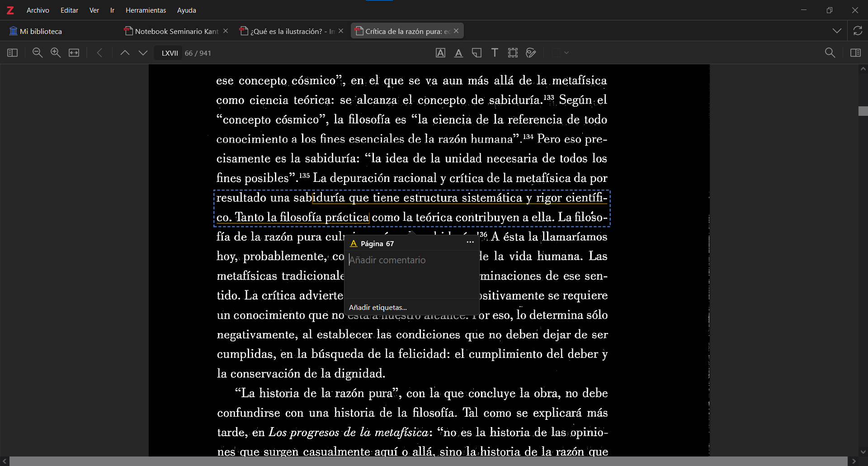Go to next page arrow
This screenshot has height=466, width=868.
(x=143, y=53)
